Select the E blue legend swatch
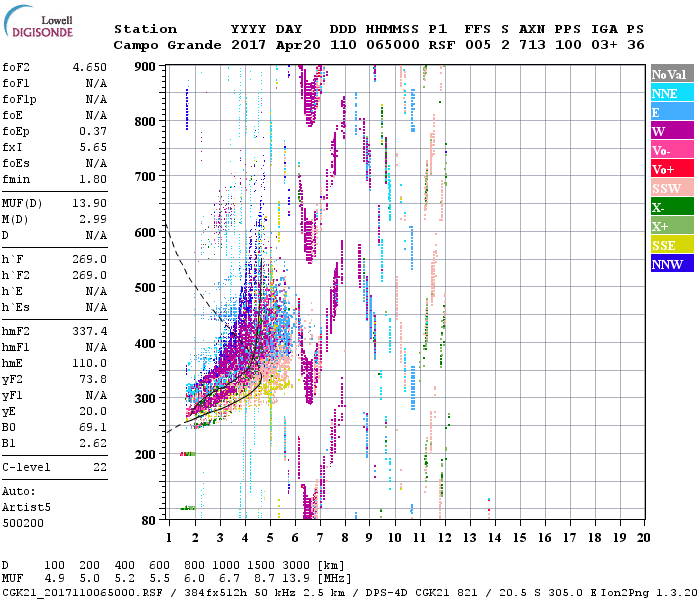The width and height of the screenshot is (700, 600). point(672,112)
